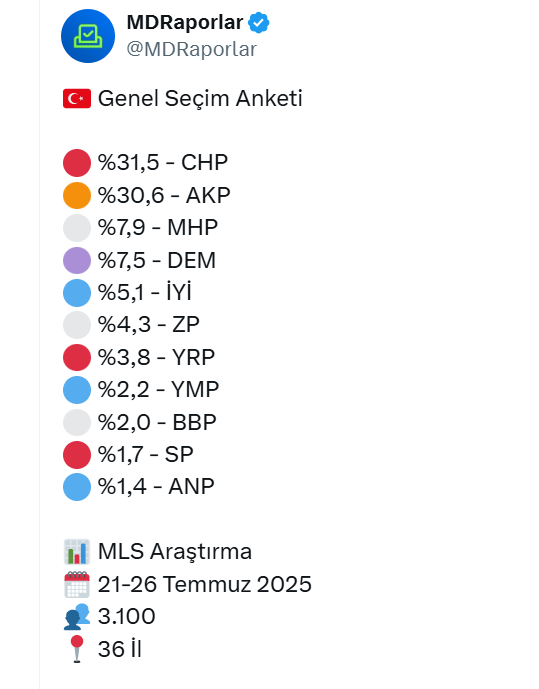Viewport: 539px width, 689px height.
Task: Click the red circle beside CHP
Action: pos(77,163)
